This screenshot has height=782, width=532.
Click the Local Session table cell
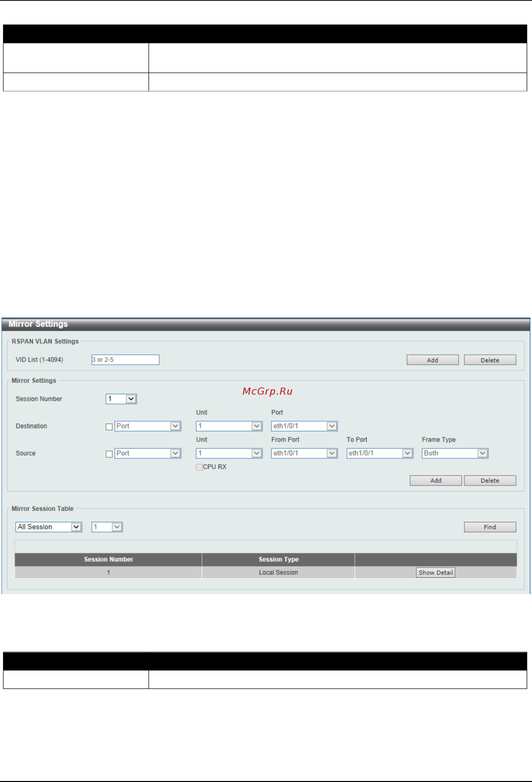[x=278, y=572]
